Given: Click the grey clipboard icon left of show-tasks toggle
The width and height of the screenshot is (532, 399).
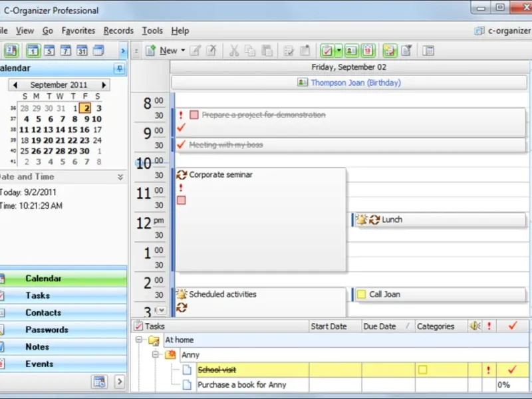Looking at the screenshot, I should tap(305, 51).
